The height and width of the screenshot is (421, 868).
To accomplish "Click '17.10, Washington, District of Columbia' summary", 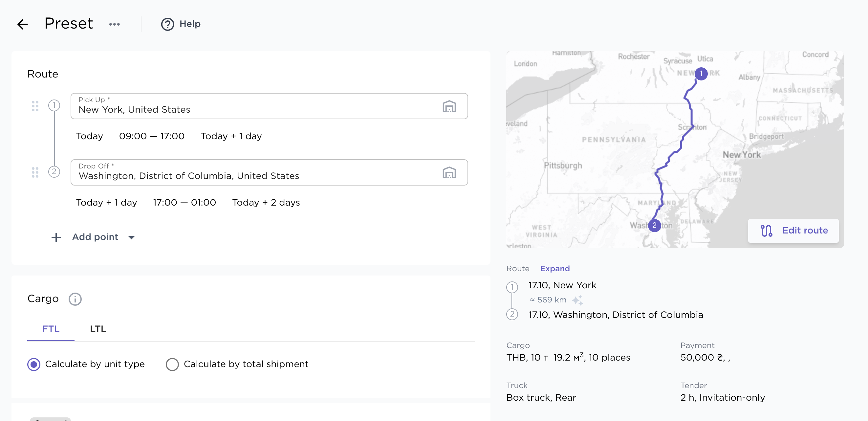I will 616,315.
